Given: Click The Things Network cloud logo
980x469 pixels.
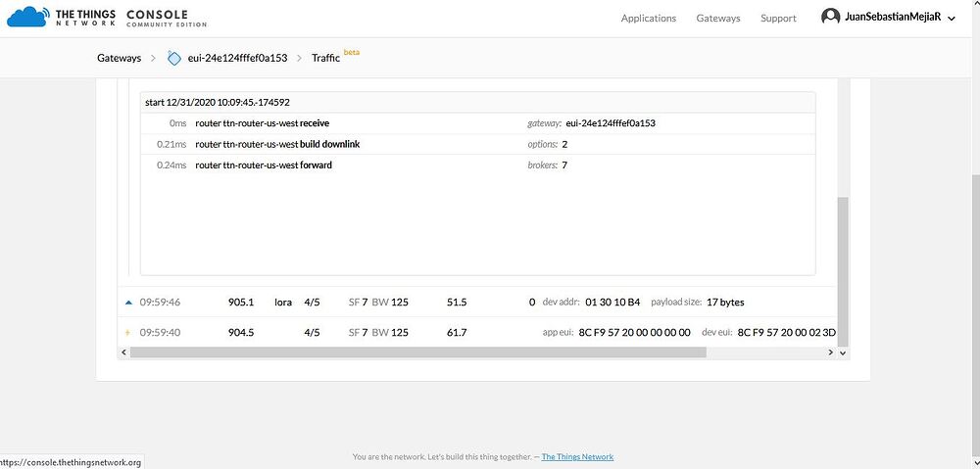Looking at the screenshot, I should tap(28, 17).
